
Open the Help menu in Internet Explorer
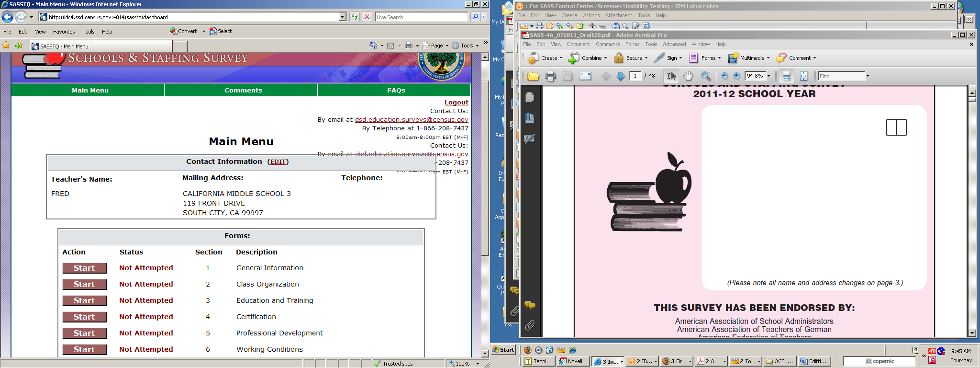pos(107,32)
